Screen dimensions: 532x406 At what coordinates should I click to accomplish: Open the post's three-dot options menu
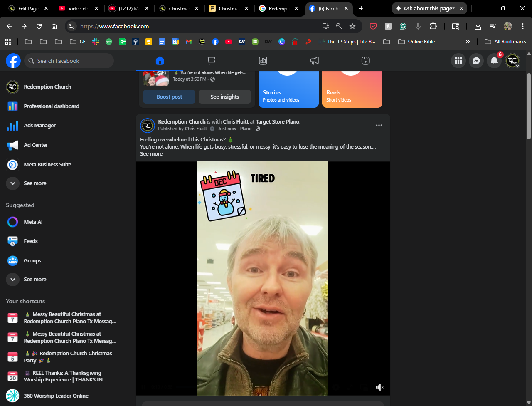pos(379,125)
